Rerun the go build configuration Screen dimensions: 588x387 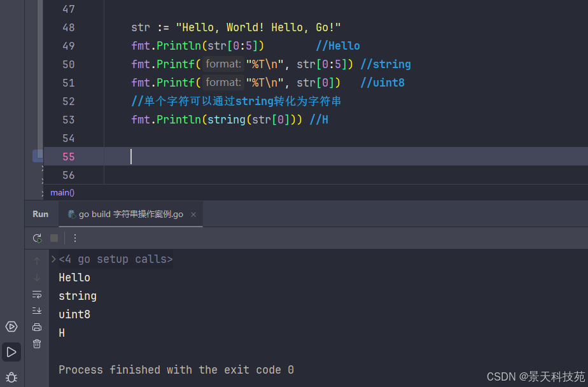click(x=38, y=238)
